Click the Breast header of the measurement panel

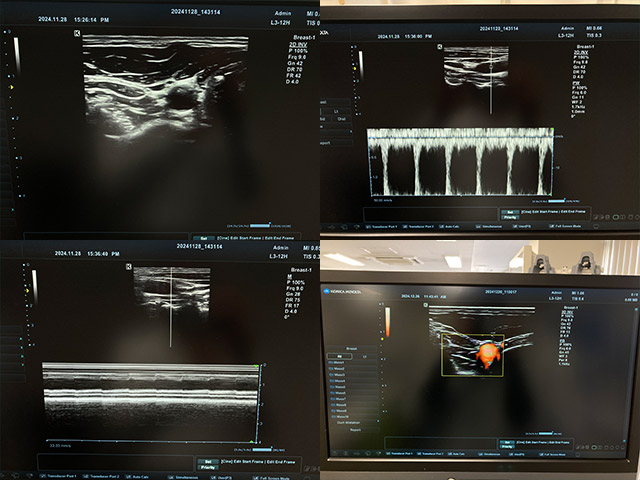pyautogui.click(x=352, y=349)
